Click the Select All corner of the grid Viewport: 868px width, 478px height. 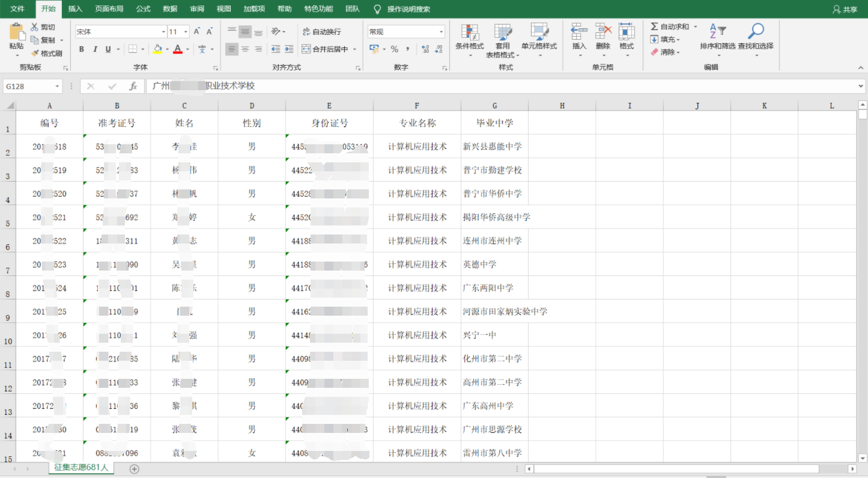[x=8, y=106]
